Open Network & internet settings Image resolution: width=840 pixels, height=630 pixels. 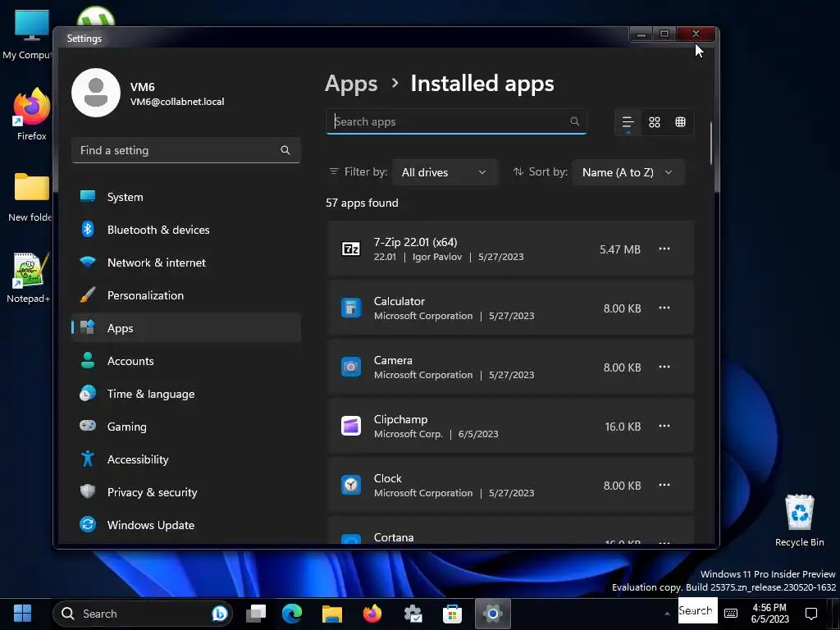(186, 262)
